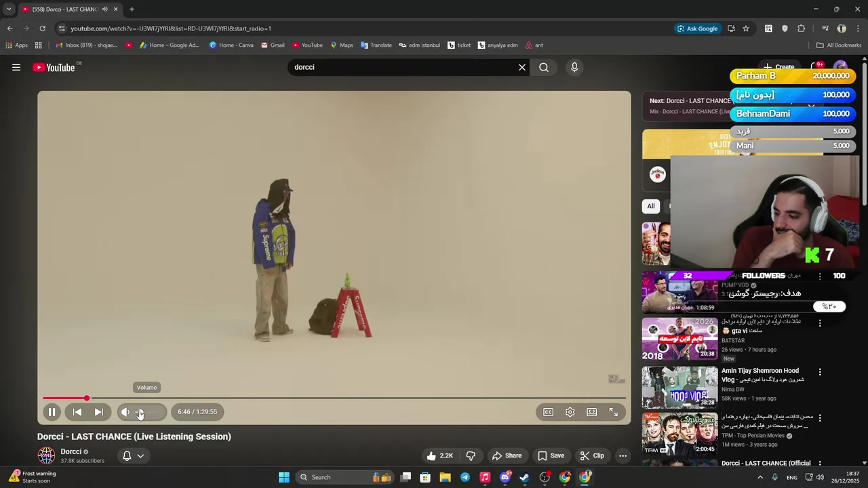Toggle subtitles with the CC button
The width and height of the screenshot is (868, 488).
point(549,412)
